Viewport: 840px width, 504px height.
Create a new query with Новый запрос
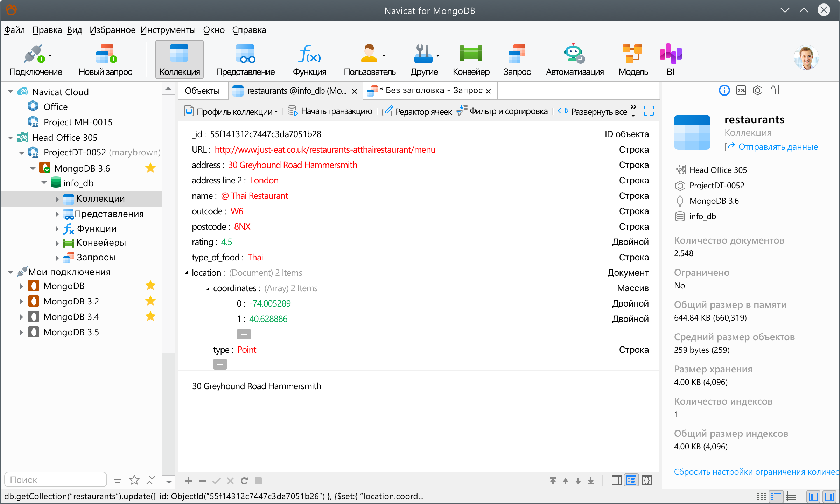pos(105,60)
